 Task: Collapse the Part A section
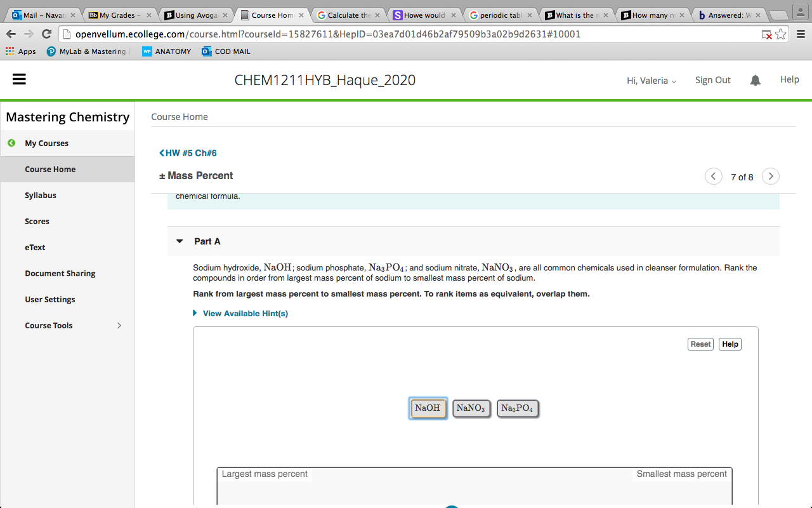point(180,241)
